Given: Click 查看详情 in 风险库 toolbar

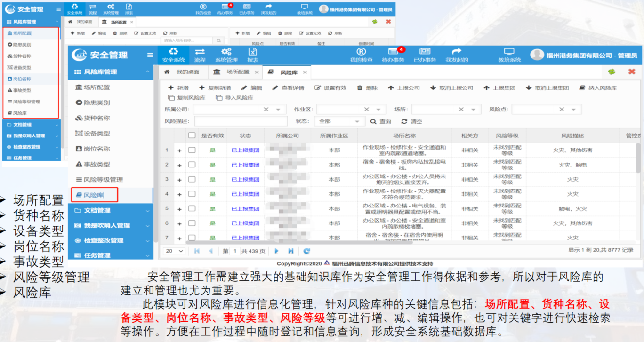Looking at the screenshot, I should click(288, 88).
